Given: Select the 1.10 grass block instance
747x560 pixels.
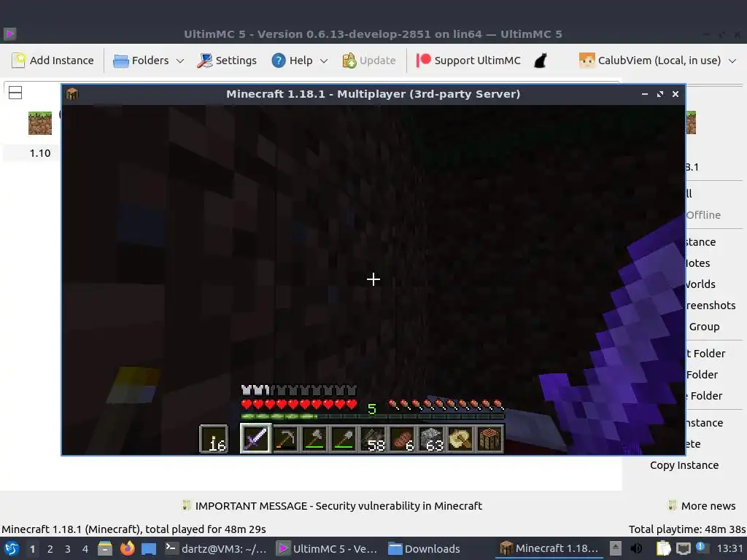Looking at the screenshot, I should [x=40, y=123].
